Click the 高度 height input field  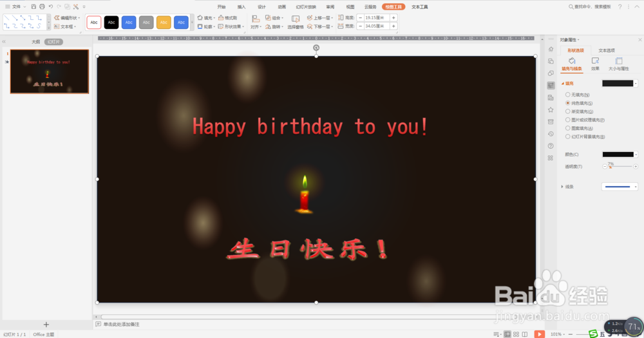377,17
